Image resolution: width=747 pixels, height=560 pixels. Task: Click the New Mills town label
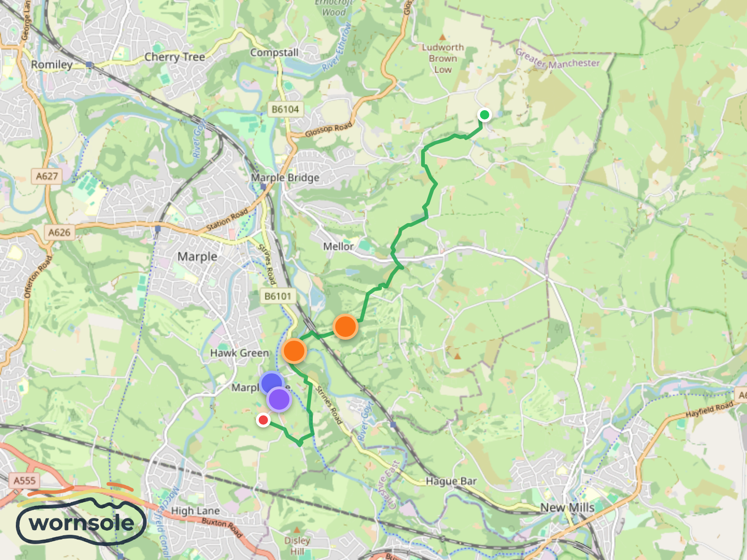coord(567,508)
